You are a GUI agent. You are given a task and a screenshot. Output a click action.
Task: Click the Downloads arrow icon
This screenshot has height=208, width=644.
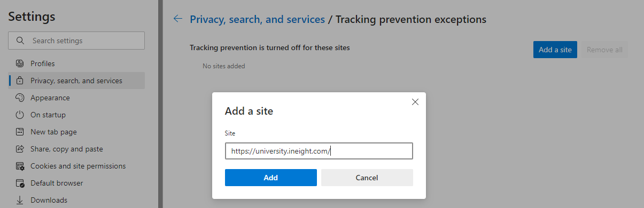point(20,200)
